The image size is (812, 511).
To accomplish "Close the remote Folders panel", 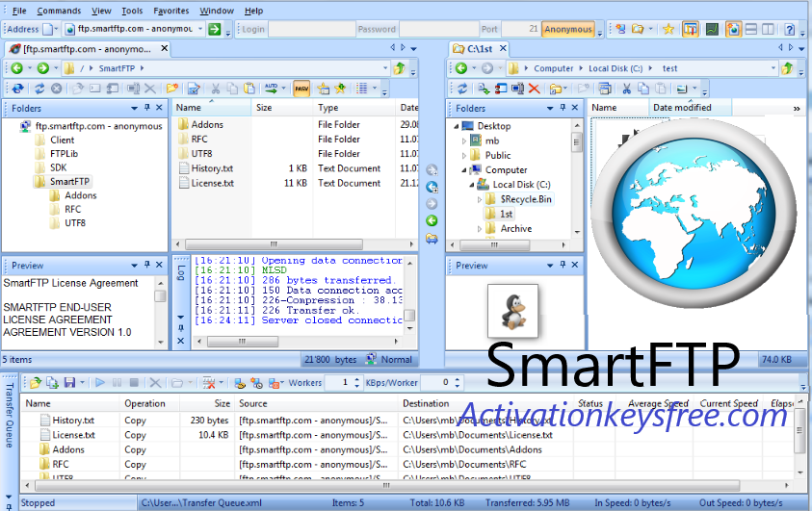I will [160, 108].
